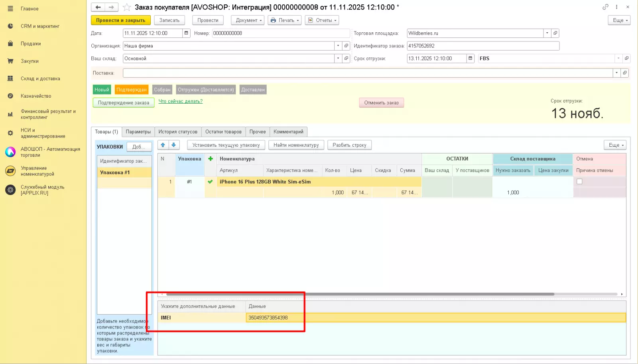This screenshot has height=364, width=638.
Task: Open the Торговая площадка record with the open icon
Action: click(x=555, y=33)
